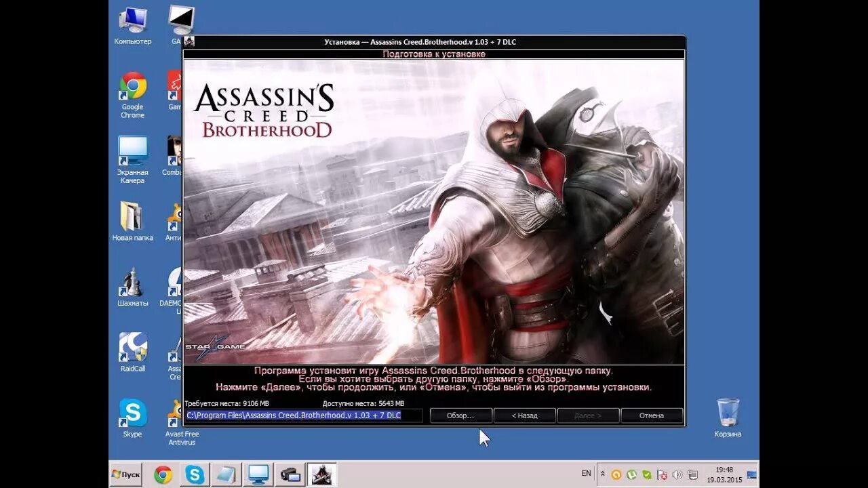Viewport: 868px width, 488px height.
Task: Open the RaidCall desktop shortcut
Action: coord(133,352)
